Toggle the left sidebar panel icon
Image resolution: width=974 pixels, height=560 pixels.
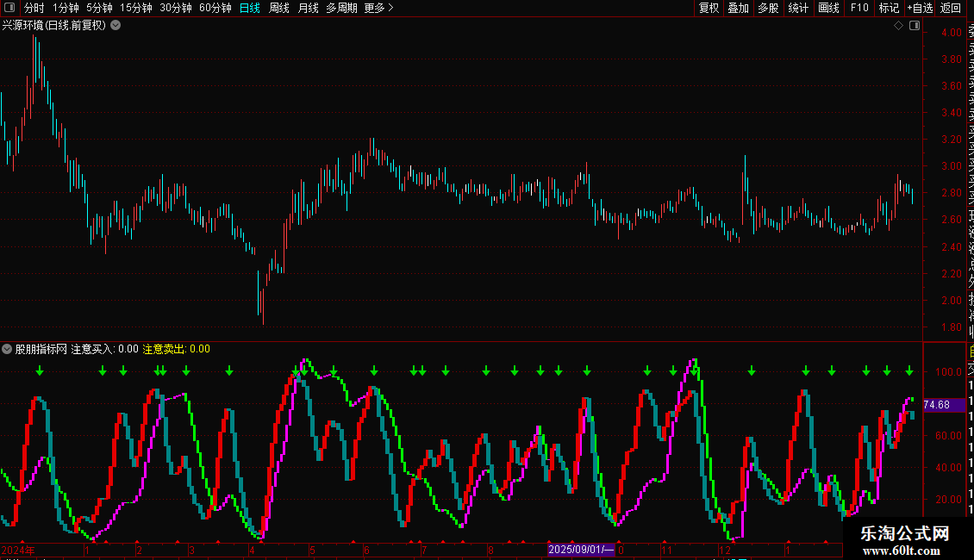pos(9,8)
